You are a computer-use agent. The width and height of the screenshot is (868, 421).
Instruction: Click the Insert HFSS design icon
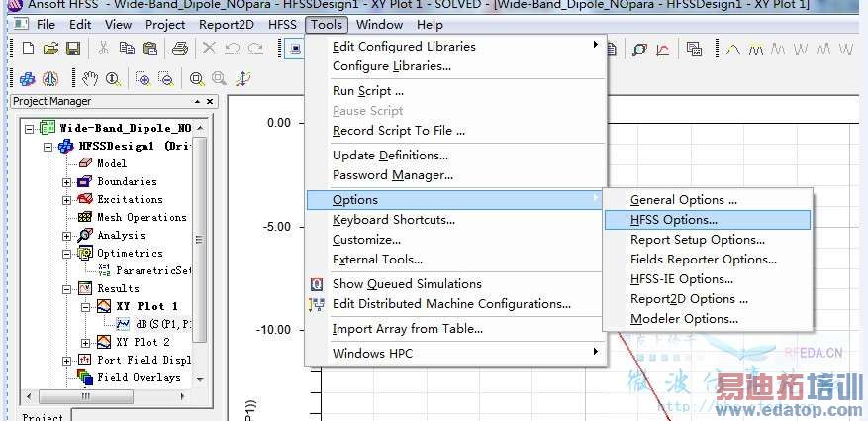point(27,79)
